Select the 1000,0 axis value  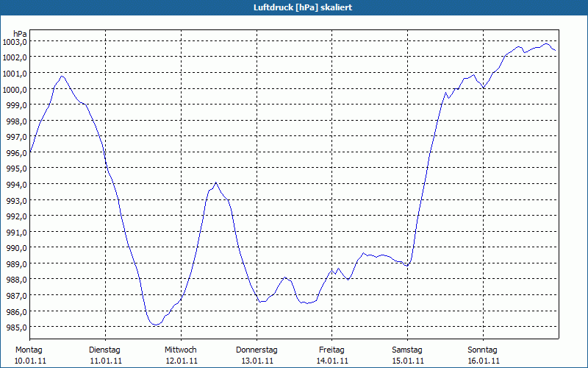pos(15,89)
